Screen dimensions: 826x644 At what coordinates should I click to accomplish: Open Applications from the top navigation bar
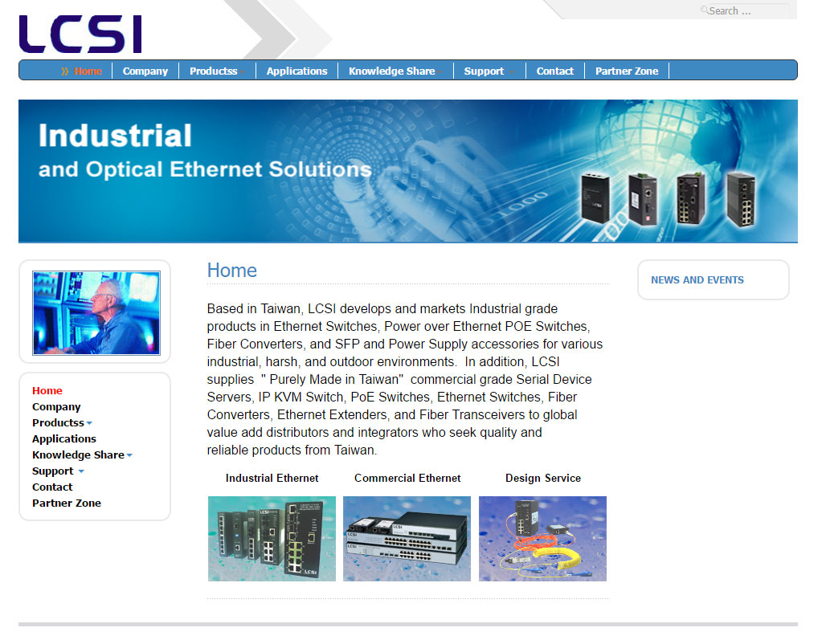pos(296,71)
